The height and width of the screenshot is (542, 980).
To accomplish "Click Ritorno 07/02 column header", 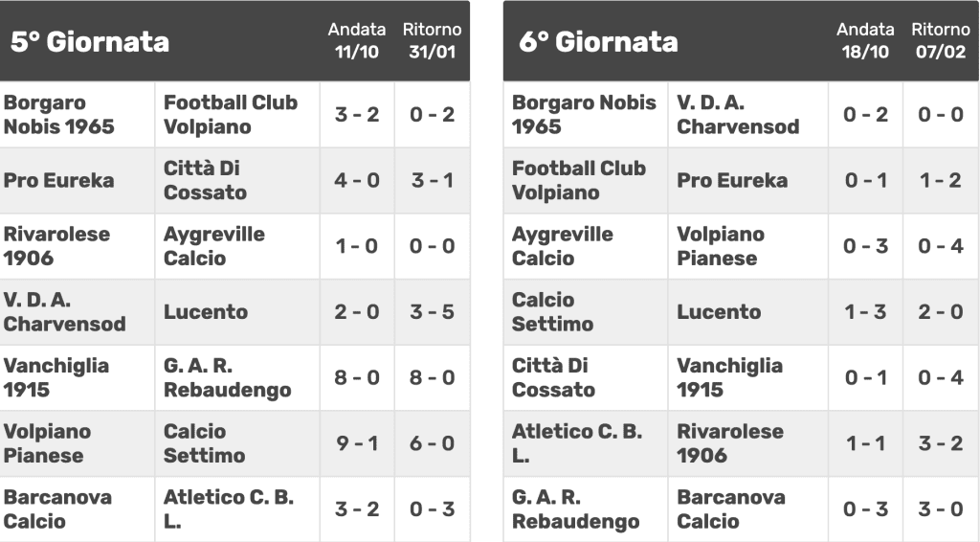I will point(941,40).
